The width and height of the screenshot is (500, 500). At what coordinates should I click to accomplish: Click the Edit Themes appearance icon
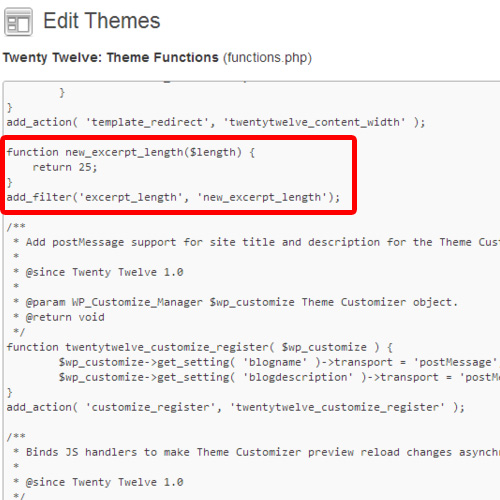click(18, 22)
